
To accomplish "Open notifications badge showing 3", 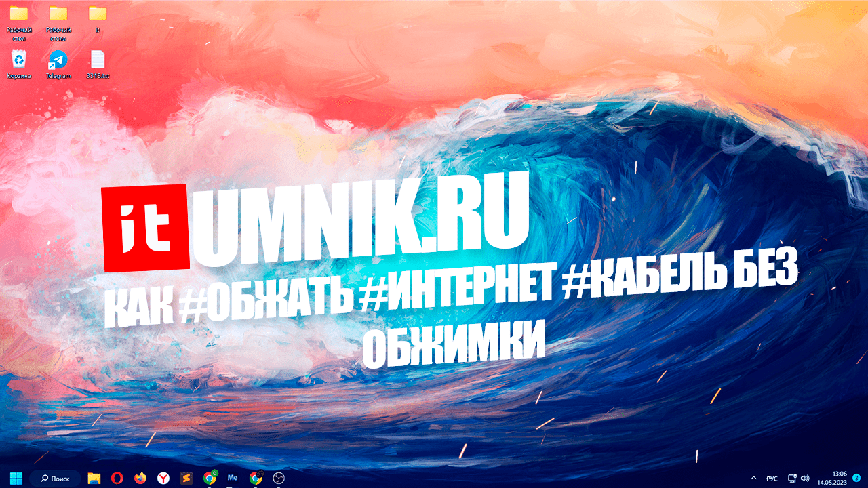I will [x=856, y=478].
